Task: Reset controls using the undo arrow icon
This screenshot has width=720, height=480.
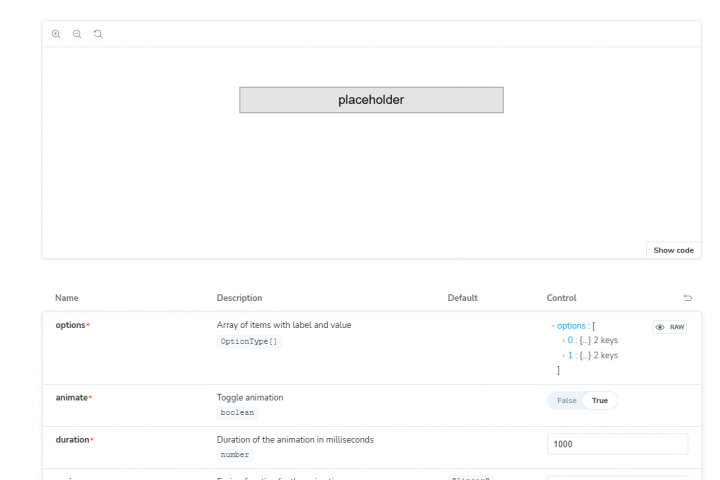Action: (x=687, y=298)
